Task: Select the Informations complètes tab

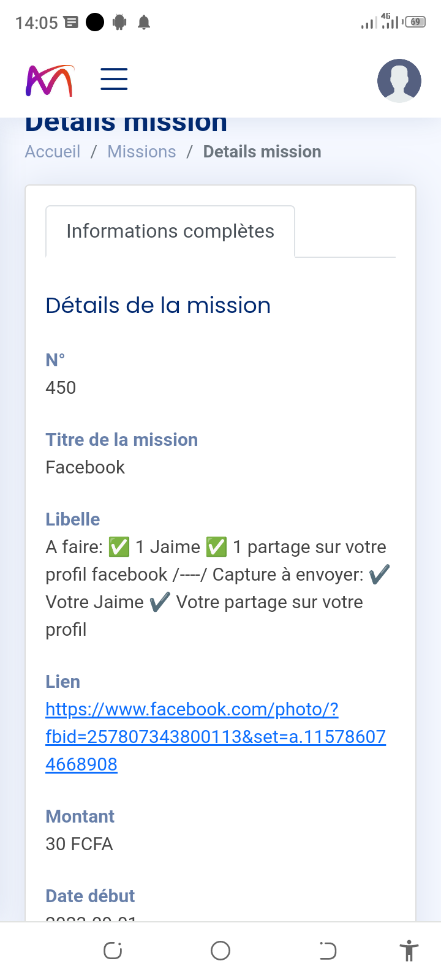Action: click(x=170, y=232)
